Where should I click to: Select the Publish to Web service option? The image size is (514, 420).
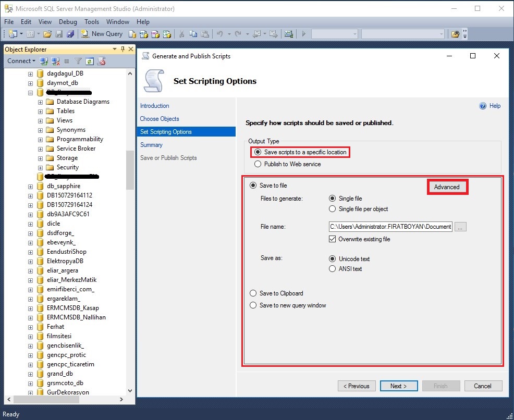(258, 164)
